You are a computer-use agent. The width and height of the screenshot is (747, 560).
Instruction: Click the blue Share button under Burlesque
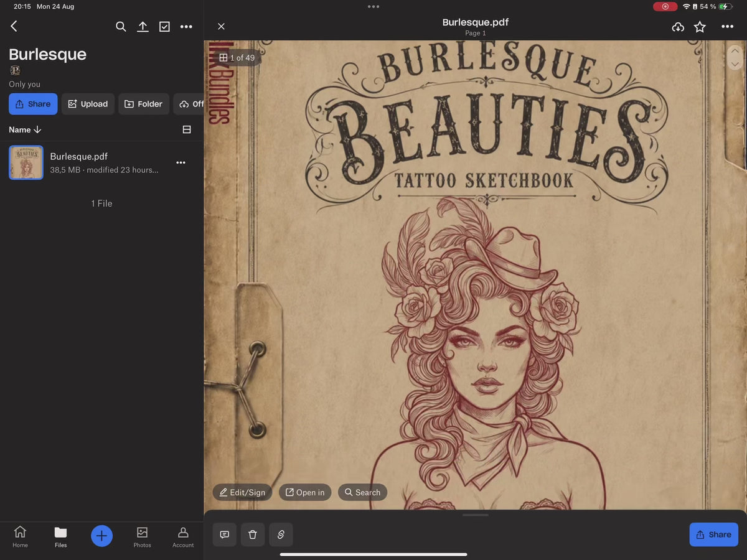coord(33,104)
